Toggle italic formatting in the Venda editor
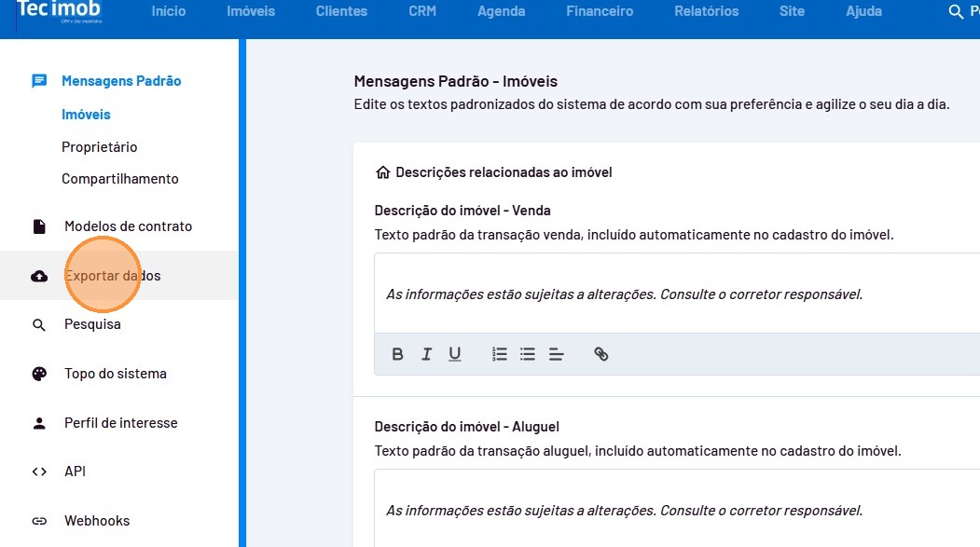 click(x=426, y=354)
